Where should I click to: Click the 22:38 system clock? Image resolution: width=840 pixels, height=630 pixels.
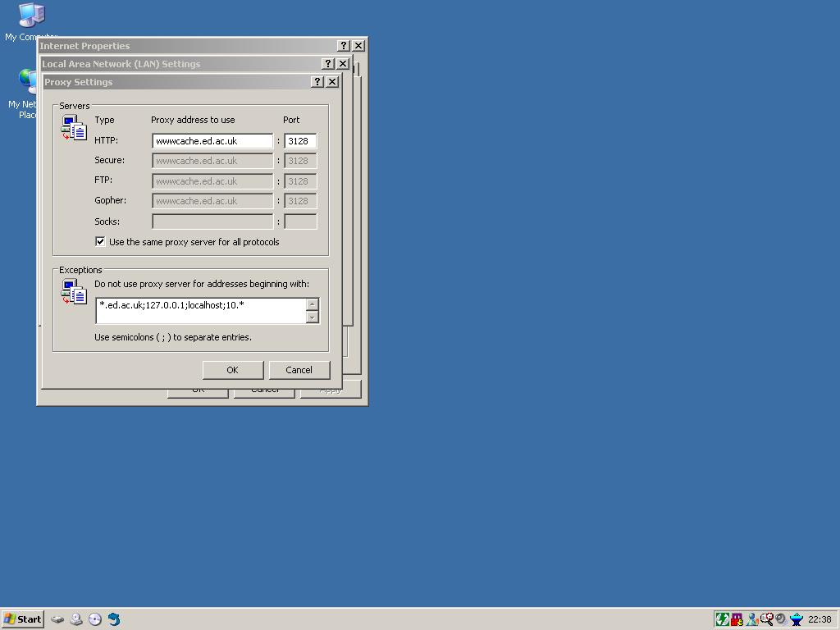819,620
